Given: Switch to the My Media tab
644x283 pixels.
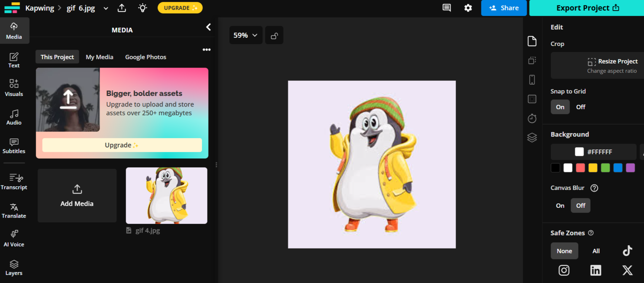Looking at the screenshot, I should tap(99, 57).
